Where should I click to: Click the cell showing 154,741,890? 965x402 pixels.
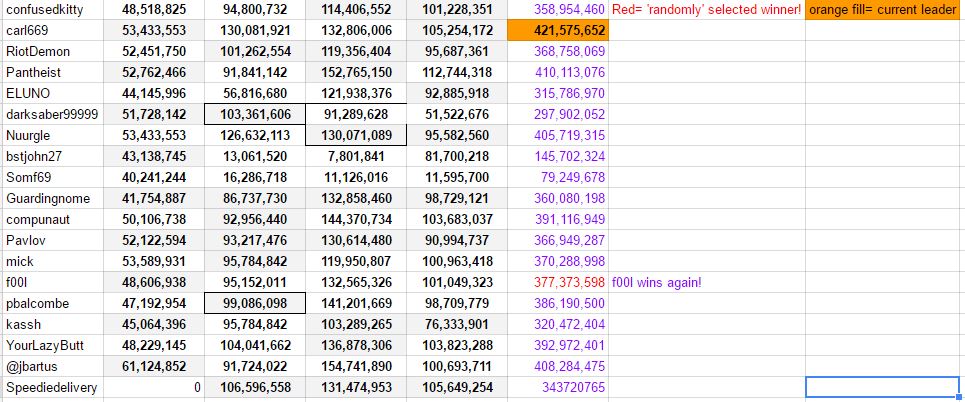click(356, 367)
